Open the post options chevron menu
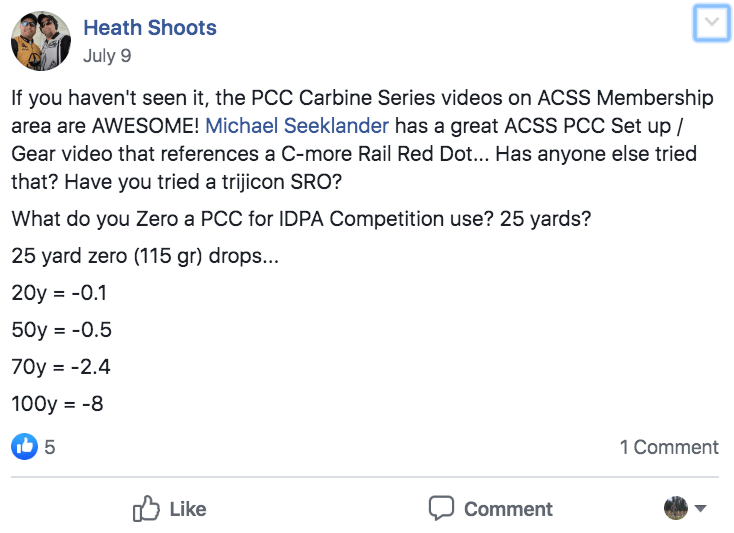Image resolution: width=734 pixels, height=533 pixels. tap(712, 22)
